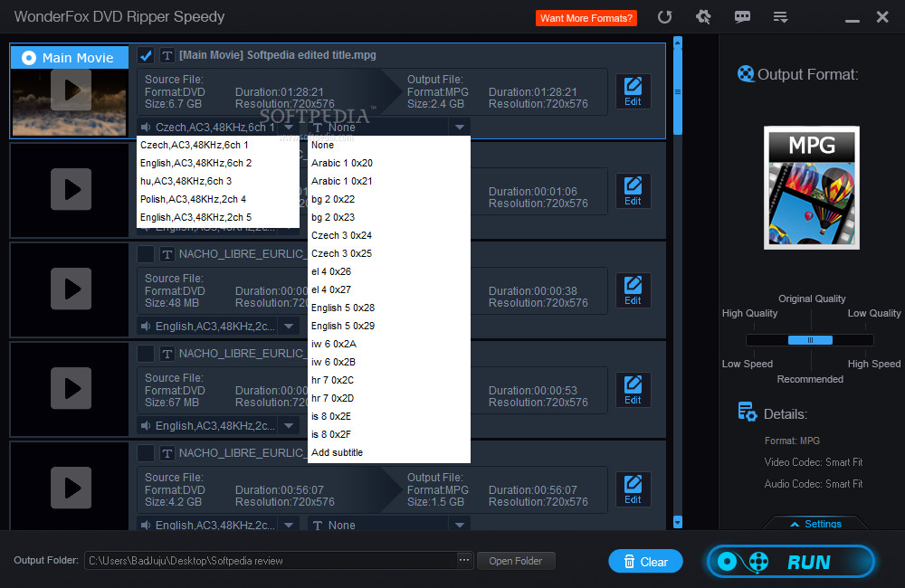Open audio track dropdown of the 48 MB title
Screen dimensions: 905x588
point(289,326)
